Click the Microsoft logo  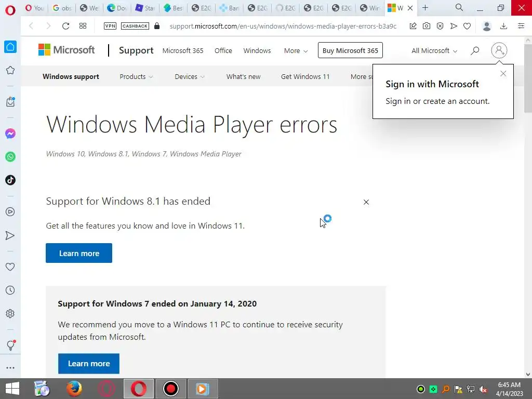pyautogui.click(x=66, y=50)
